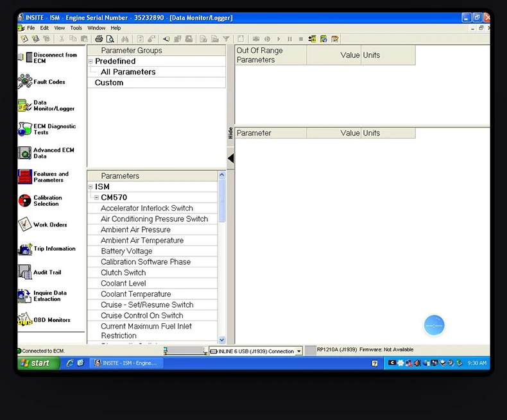Select the Custom parameter group
Image resolution: width=507 pixels, height=420 pixels.
point(109,82)
